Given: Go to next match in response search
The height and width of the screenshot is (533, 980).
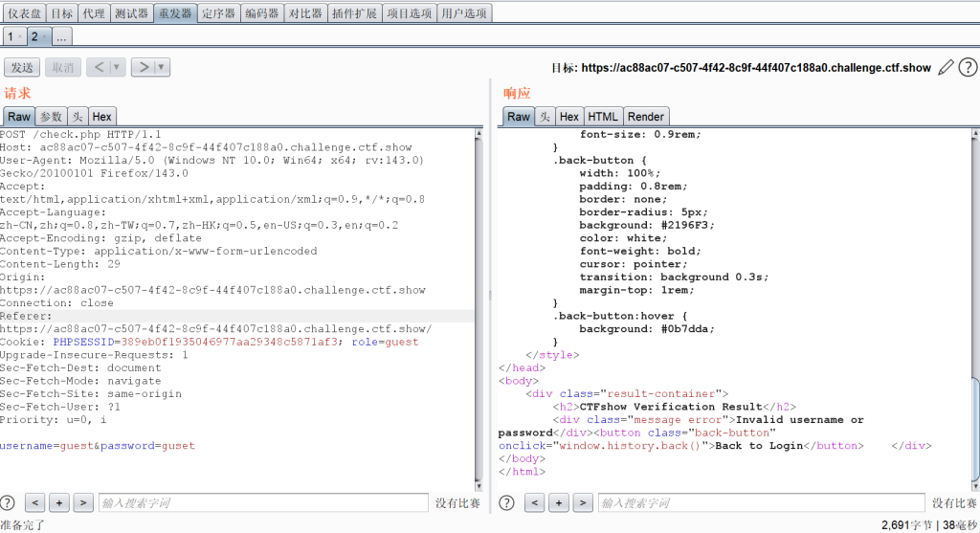Looking at the screenshot, I should 582,502.
